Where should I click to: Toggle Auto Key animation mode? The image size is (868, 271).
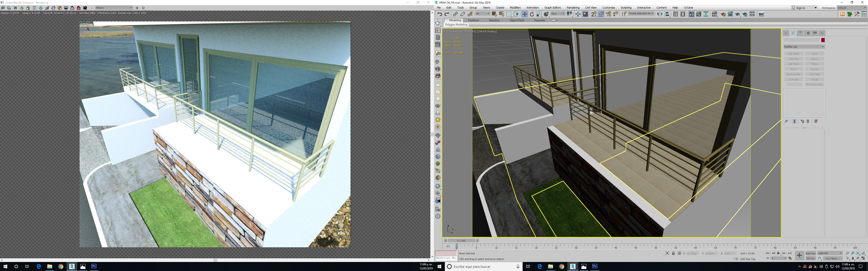click(810, 253)
